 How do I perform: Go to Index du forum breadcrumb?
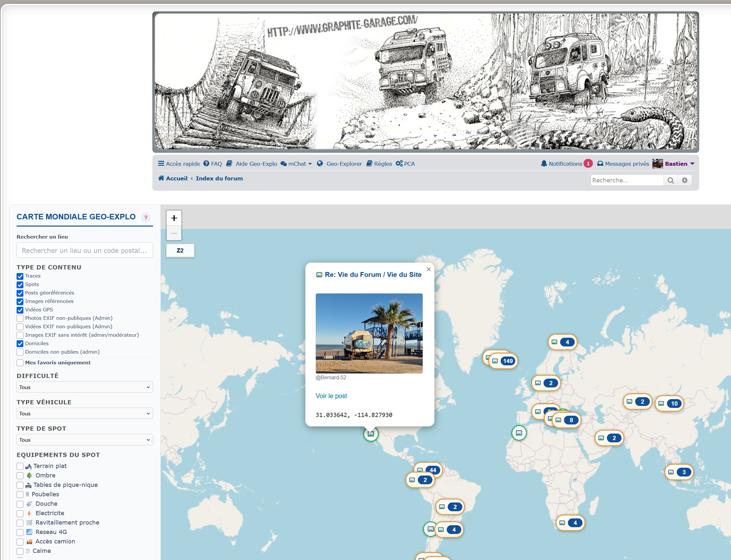pyautogui.click(x=219, y=178)
